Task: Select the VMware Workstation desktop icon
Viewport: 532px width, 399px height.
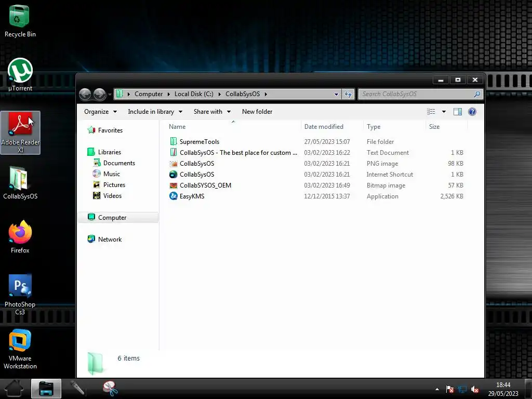Action: pos(20,349)
